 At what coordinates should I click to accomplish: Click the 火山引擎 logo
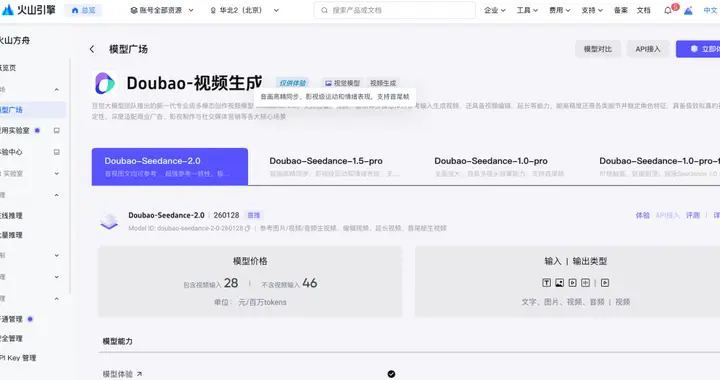point(28,10)
